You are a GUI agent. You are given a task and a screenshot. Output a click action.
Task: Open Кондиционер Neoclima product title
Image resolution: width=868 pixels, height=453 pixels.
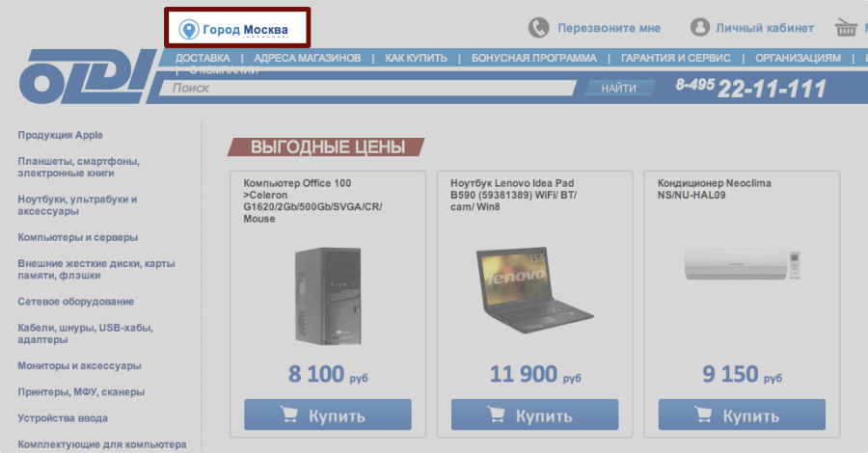[x=714, y=189]
